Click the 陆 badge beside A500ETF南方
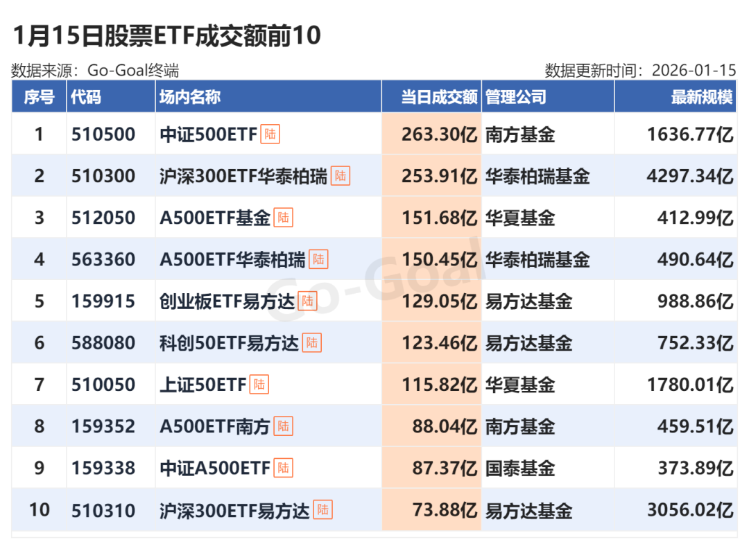749x560 pixels. (x=283, y=426)
